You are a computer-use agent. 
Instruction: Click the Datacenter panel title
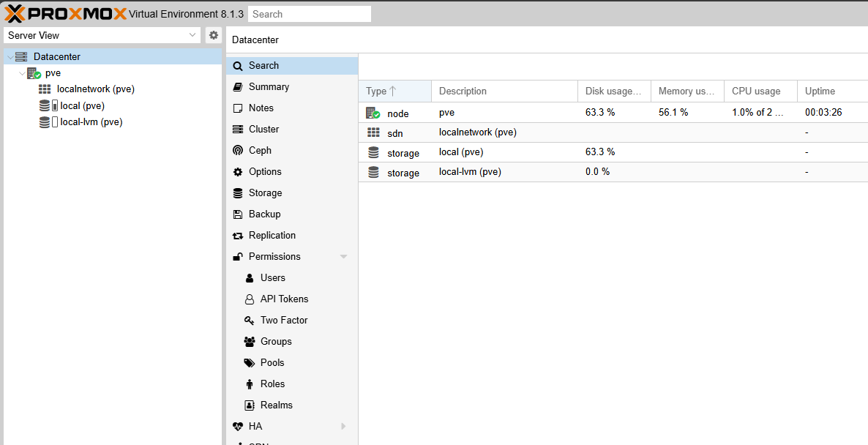255,40
